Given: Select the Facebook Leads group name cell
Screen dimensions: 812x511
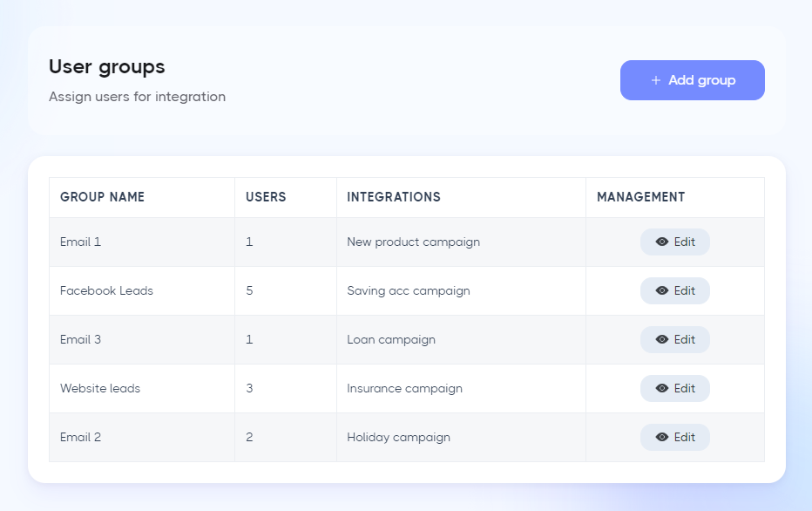Looking at the screenshot, I should [x=142, y=290].
